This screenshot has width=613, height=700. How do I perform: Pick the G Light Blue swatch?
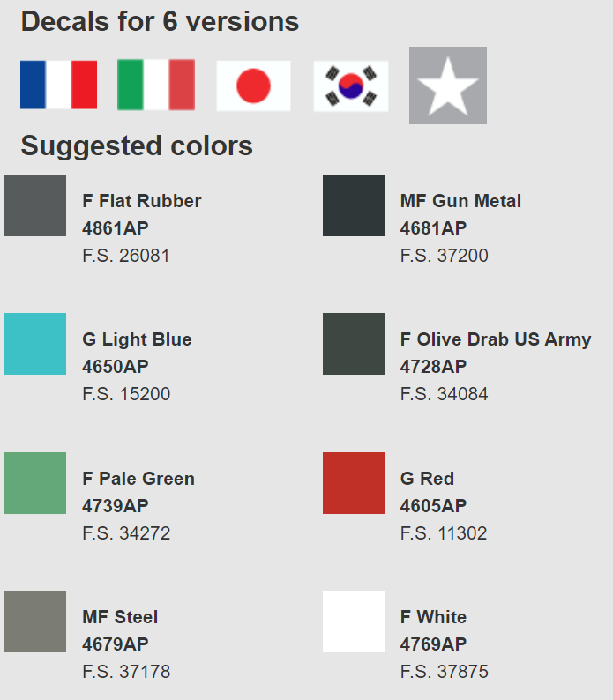pyautogui.click(x=35, y=344)
